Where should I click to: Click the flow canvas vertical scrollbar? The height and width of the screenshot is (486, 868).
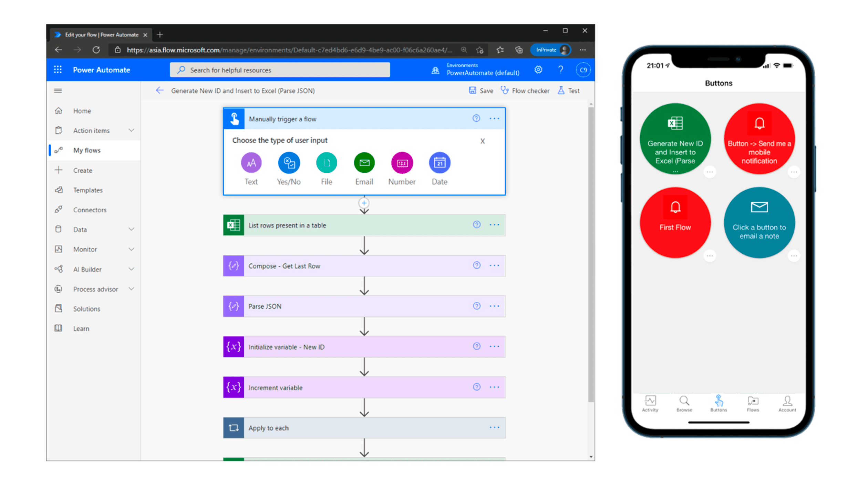coord(591,254)
